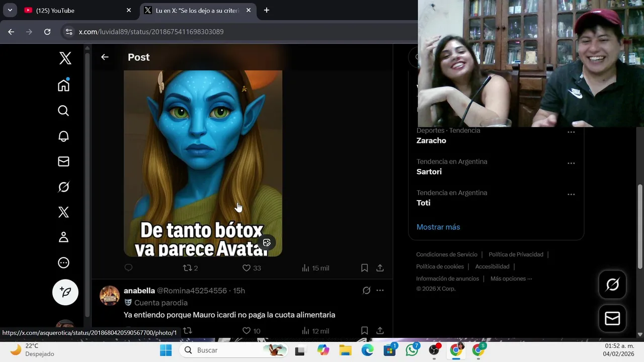Close the Lu en X tab
Image resolution: width=644 pixels, height=362 pixels.
pyautogui.click(x=249, y=10)
